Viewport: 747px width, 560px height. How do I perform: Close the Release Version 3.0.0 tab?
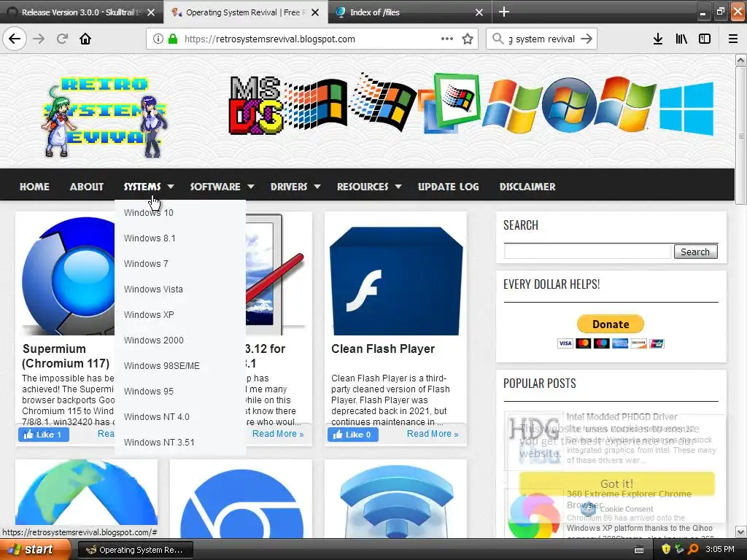click(151, 12)
